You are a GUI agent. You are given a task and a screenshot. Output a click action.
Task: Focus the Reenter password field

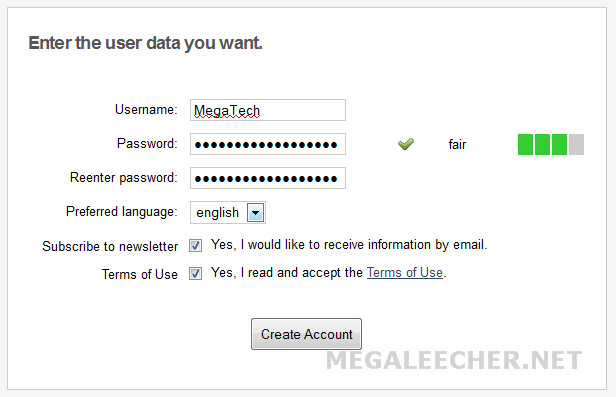point(268,178)
